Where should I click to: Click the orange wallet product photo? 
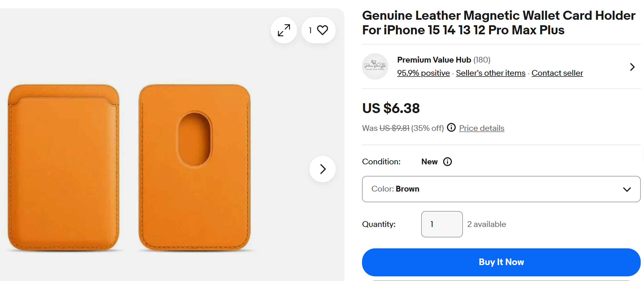coord(129,167)
